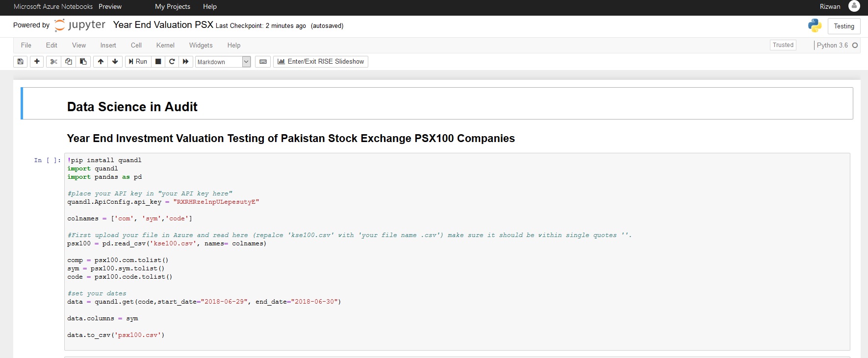Image resolution: width=868 pixels, height=358 pixels.
Task: Cut the selected cell
Action: point(54,62)
